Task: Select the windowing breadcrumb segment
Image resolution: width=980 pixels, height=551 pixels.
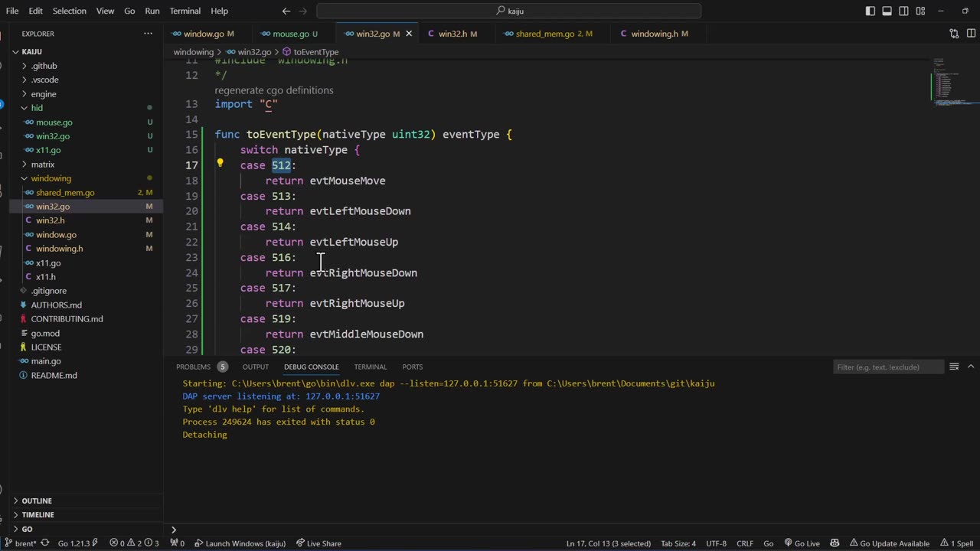Action: pyautogui.click(x=194, y=52)
